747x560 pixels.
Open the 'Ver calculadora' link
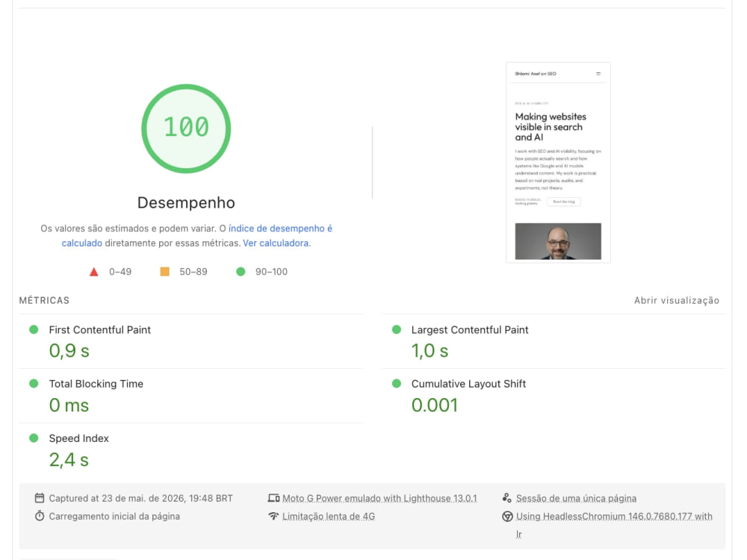[x=276, y=243]
